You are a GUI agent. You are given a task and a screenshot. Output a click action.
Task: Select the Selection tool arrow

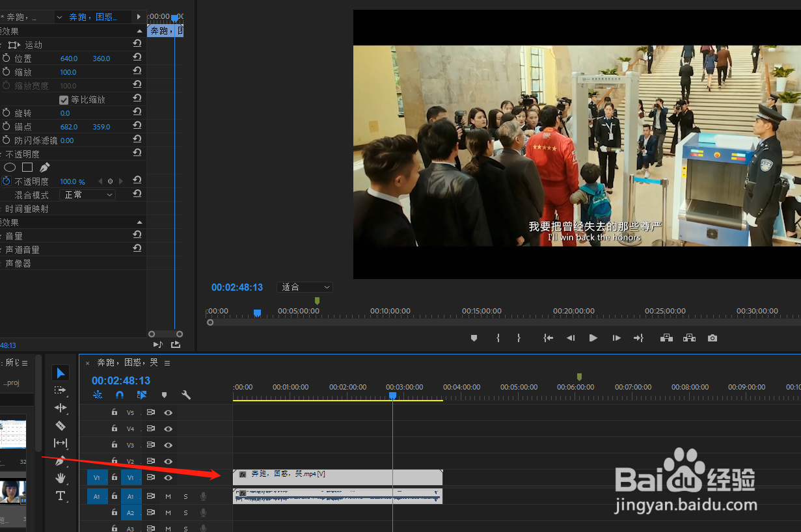61,373
